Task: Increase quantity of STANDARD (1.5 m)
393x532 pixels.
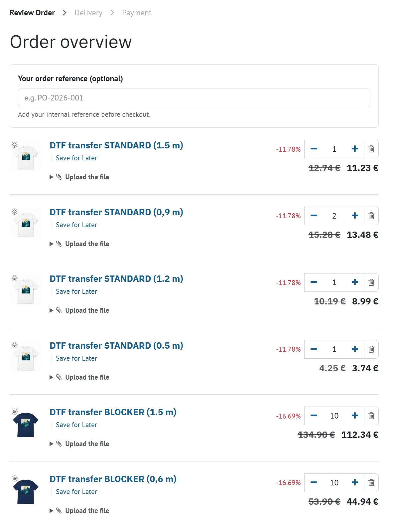Action: click(355, 149)
